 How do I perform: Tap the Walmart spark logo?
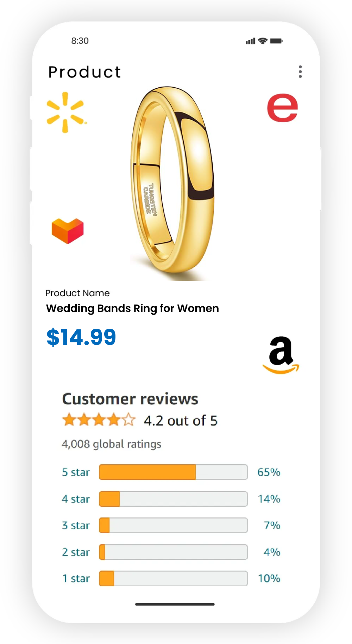click(x=66, y=113)
